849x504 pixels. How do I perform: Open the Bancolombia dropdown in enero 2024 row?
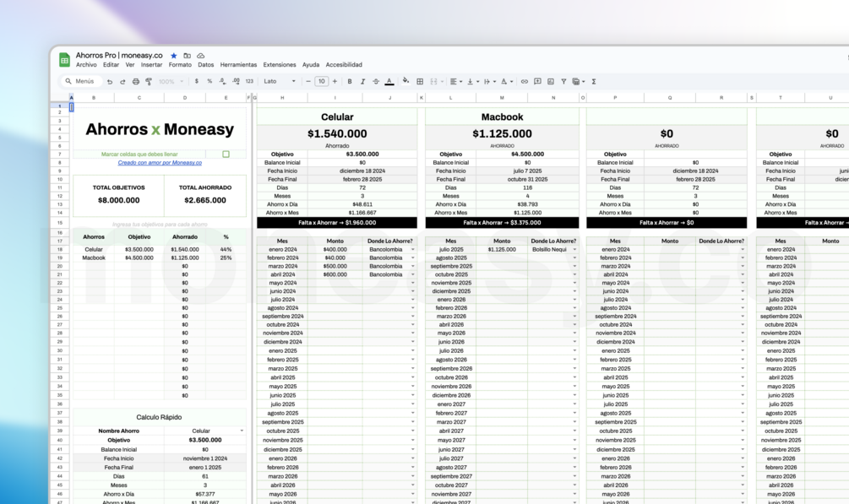412,250
